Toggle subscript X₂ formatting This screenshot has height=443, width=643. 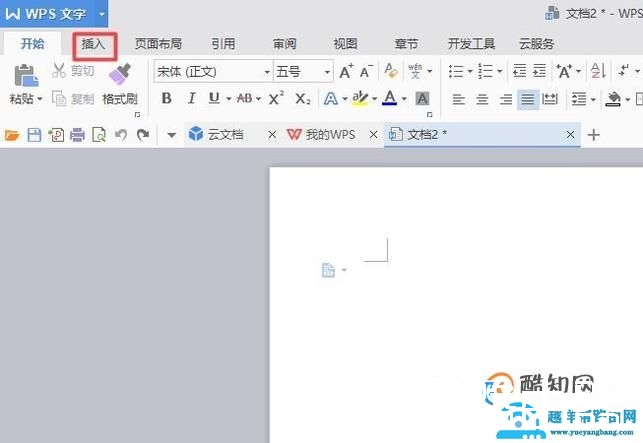(303, 99)
